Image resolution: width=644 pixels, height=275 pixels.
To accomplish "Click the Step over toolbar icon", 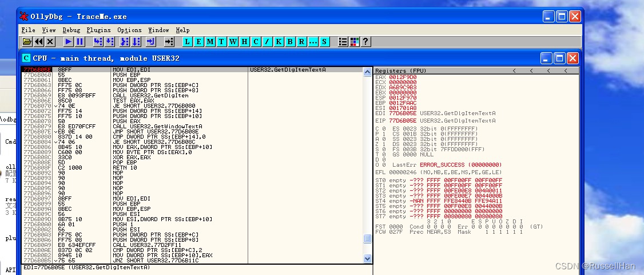I will click(110, 42).
